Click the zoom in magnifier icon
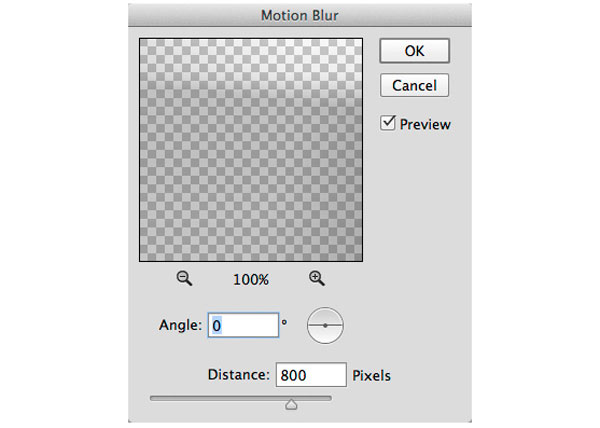 click(316, 278)
